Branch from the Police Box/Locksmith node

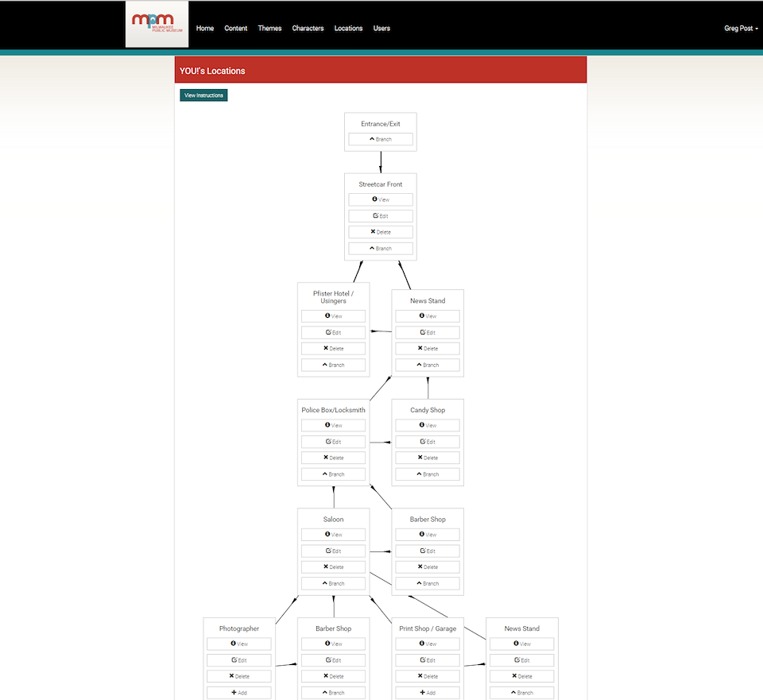point(333,474)
